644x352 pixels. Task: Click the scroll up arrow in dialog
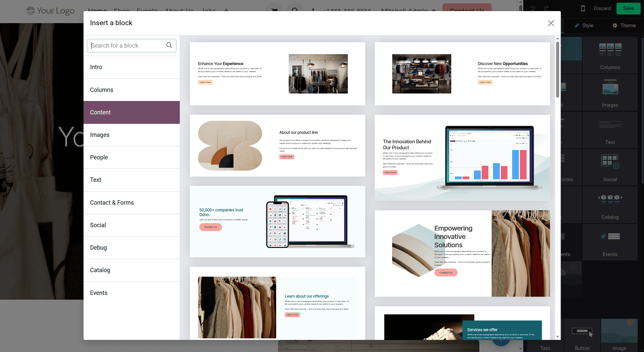click(x=557, y=38)
